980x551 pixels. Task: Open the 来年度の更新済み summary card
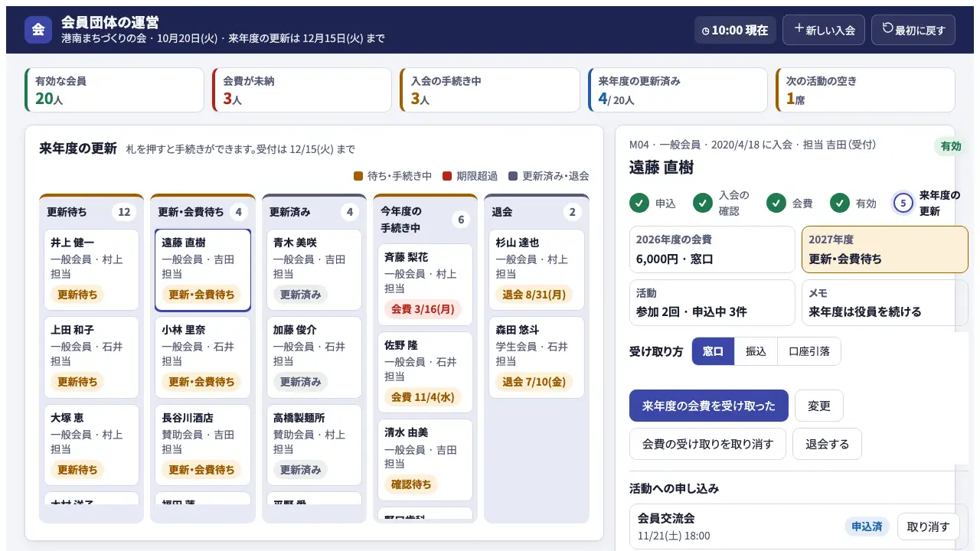(678, 90)
